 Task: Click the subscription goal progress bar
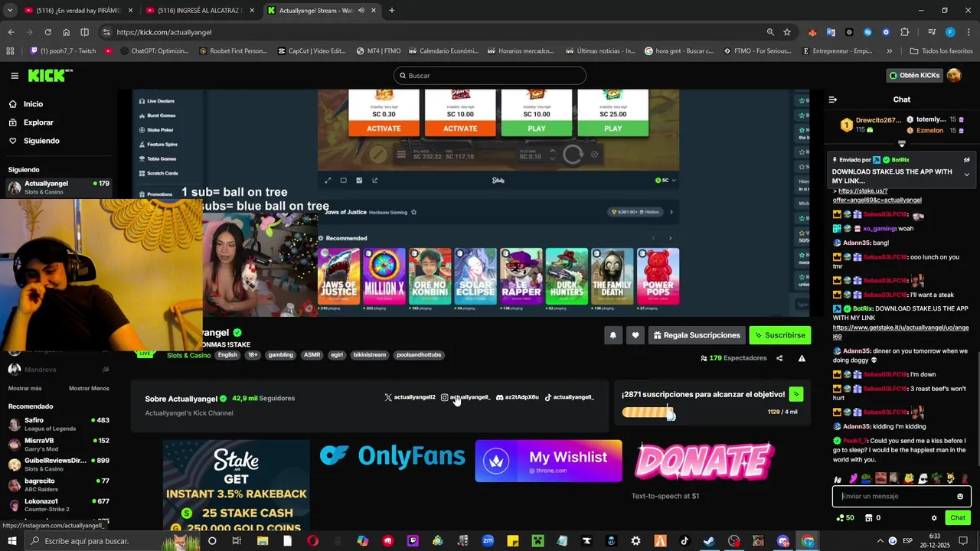pos(648,413)
